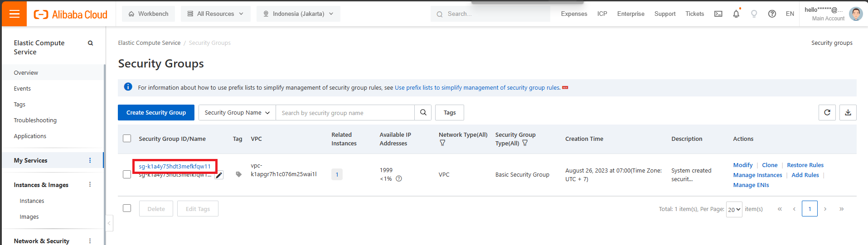This screenshot has width=868, height=245.
Task: Open the Support menu
Action: [665, 14]
